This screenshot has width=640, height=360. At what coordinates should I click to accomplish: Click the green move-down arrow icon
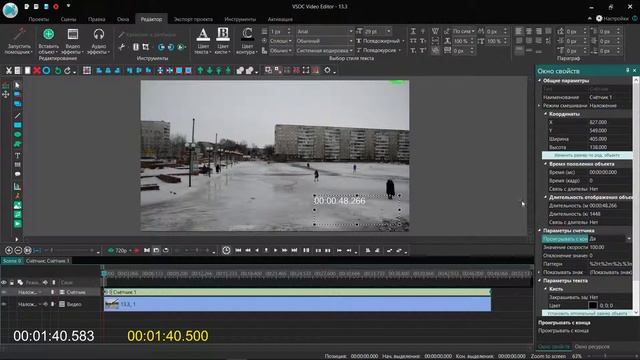[x=209, y=71]
